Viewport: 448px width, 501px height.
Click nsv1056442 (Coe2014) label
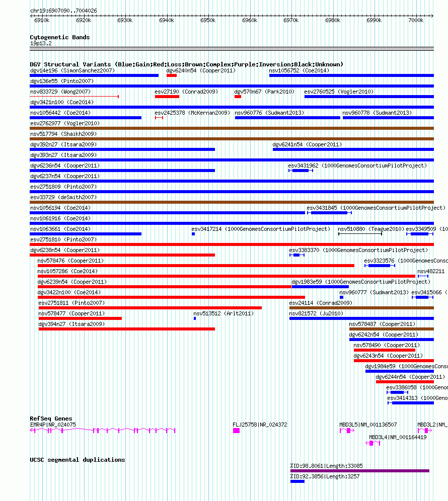pyautogui.click(x=60, y=113)
